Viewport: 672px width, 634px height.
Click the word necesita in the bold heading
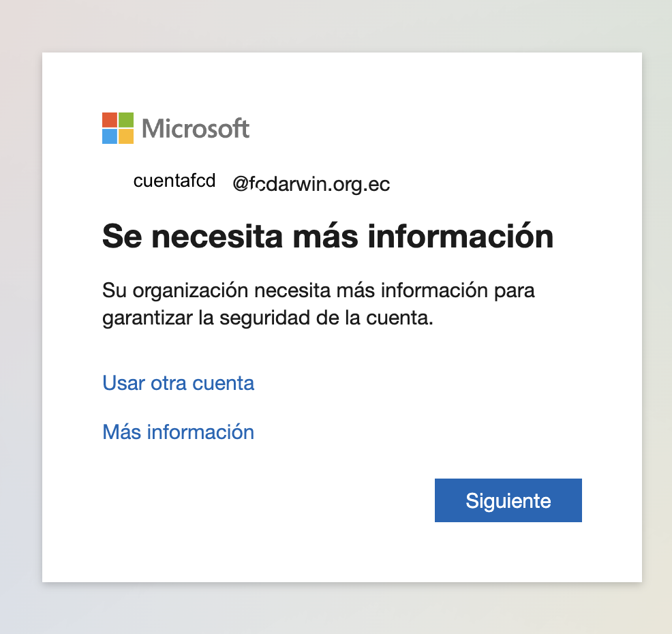217,237
